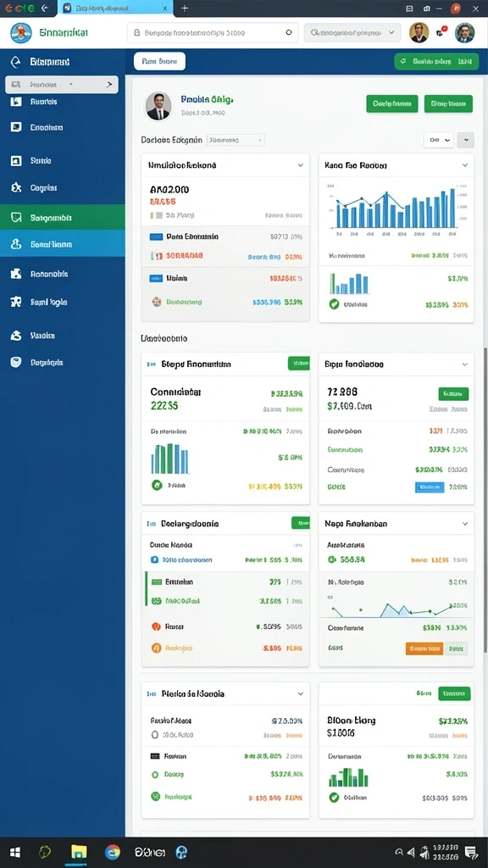Open the user avatar at the header's far right
Screen dimensions: 488x868
click(x=464, y=33)
